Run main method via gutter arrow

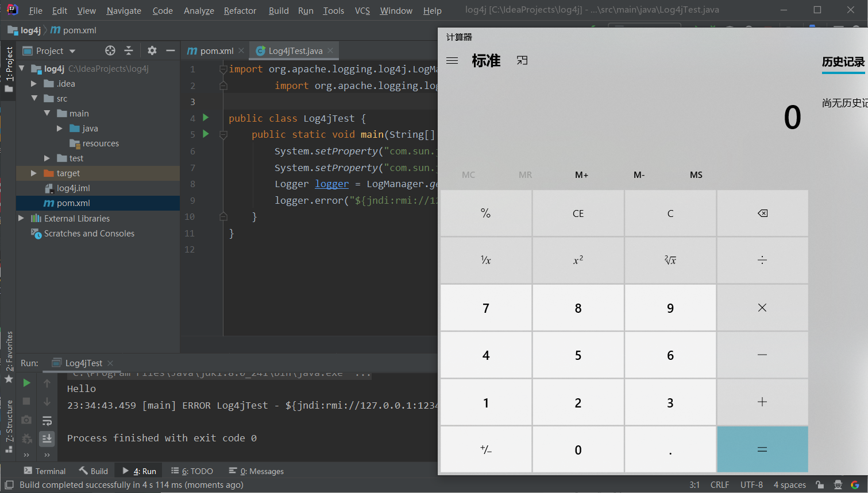[206, 134]
